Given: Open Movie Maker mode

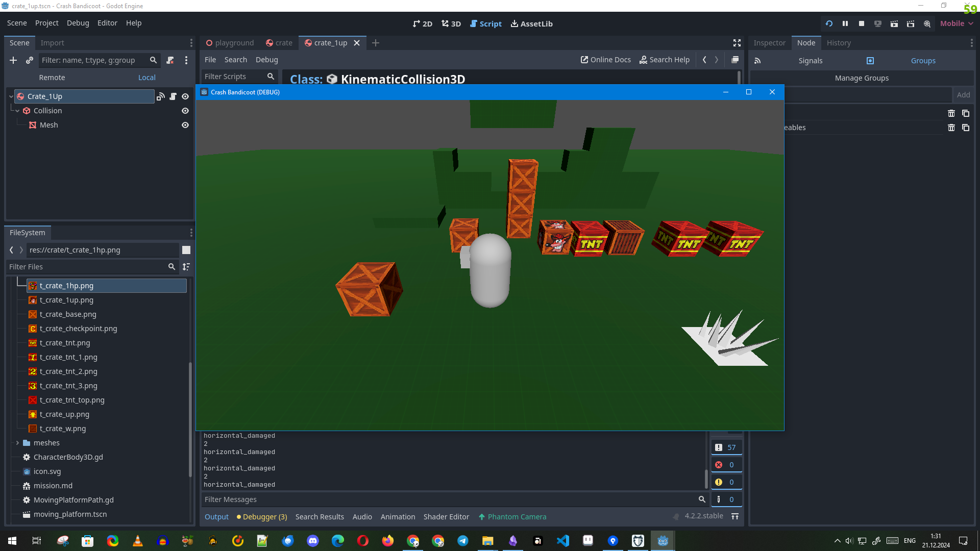Looking at the screenshot, I should (927, 23).
